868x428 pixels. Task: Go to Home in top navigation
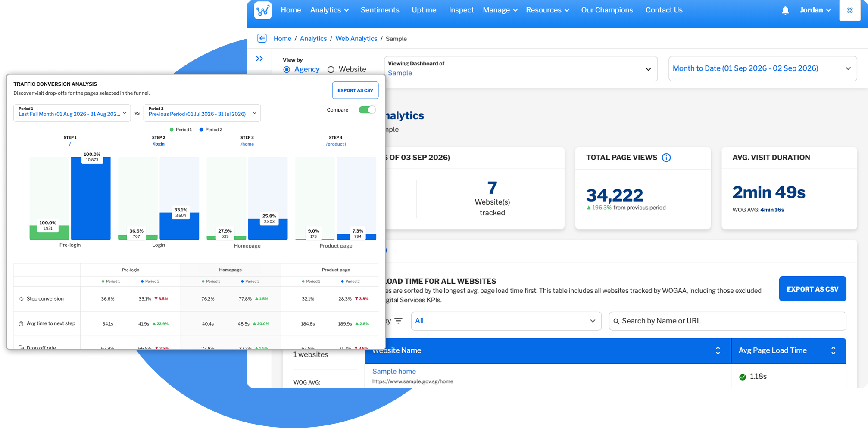291,10
